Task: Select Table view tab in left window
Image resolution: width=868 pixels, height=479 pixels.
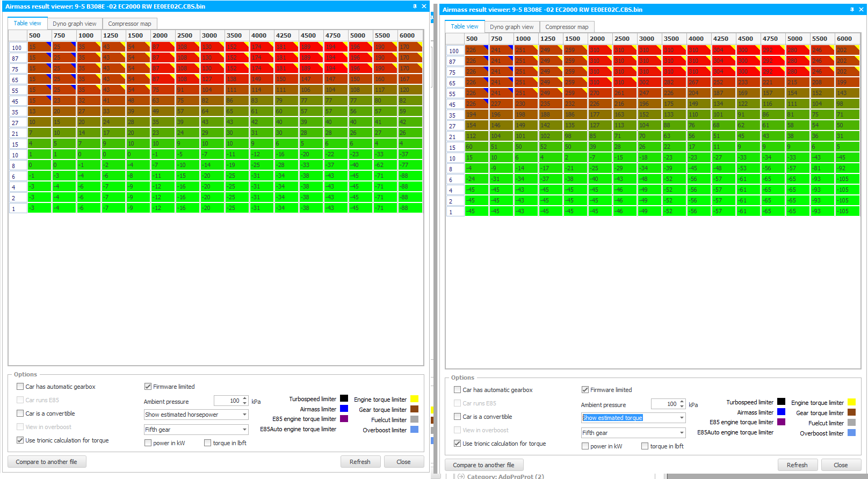Action: click(x=27, y=23)
